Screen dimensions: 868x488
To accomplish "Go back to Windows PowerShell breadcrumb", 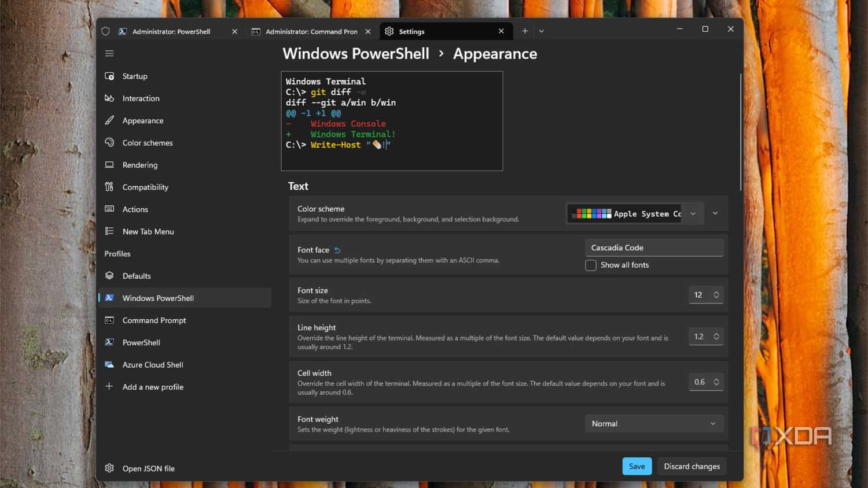I will pos(356,54).
